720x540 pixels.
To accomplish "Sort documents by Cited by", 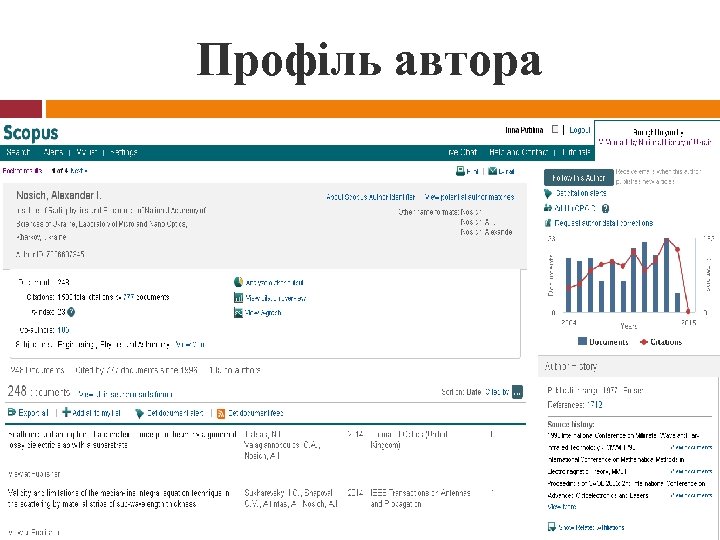I will click(497, 392).
